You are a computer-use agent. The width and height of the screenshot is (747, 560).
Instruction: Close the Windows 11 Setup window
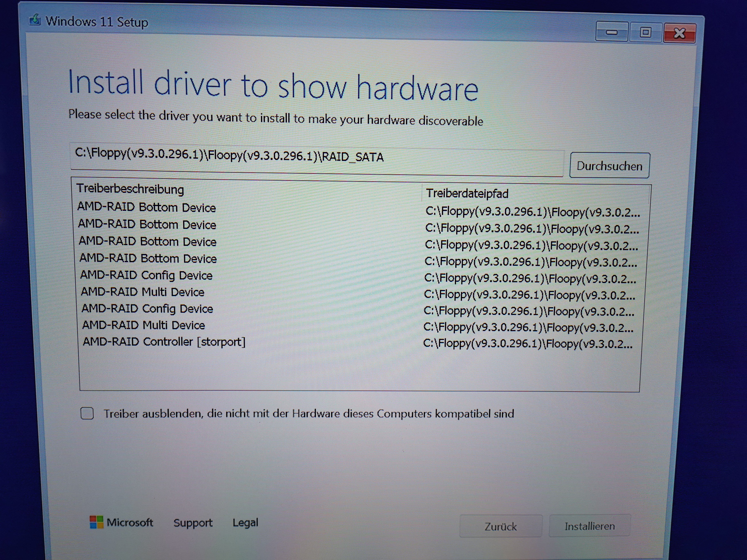coord(679,33)
